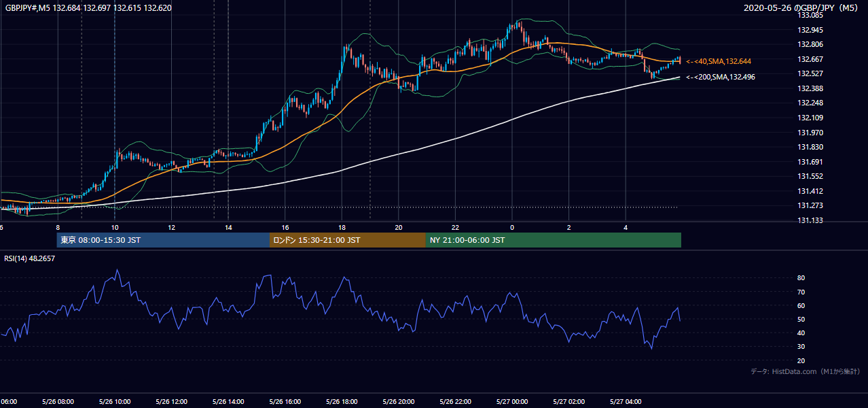Click the 5/27 02:00 date label

click(x=568, y=402)
